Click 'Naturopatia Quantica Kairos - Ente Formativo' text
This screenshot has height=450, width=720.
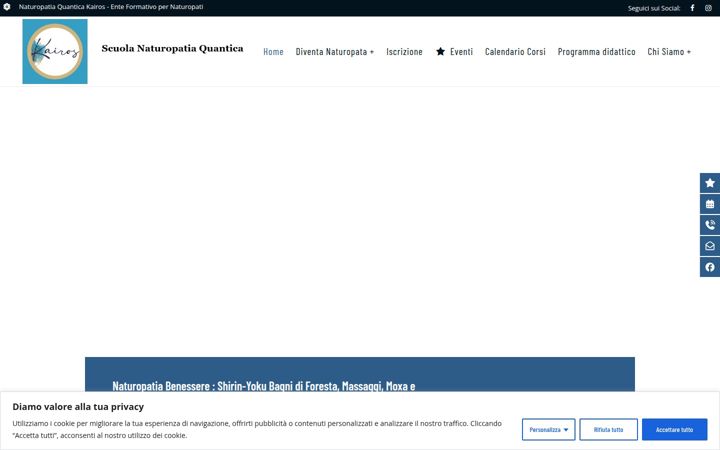[111, 7]
